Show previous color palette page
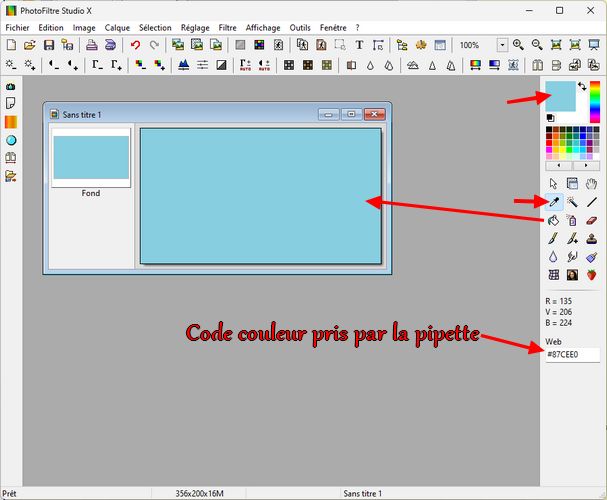 (559, 166)
